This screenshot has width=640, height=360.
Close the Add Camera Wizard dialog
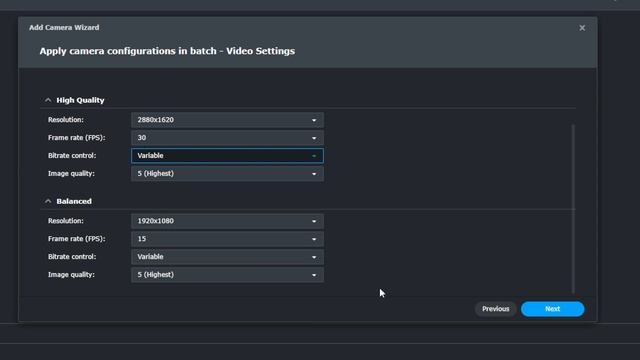point(582,28)
